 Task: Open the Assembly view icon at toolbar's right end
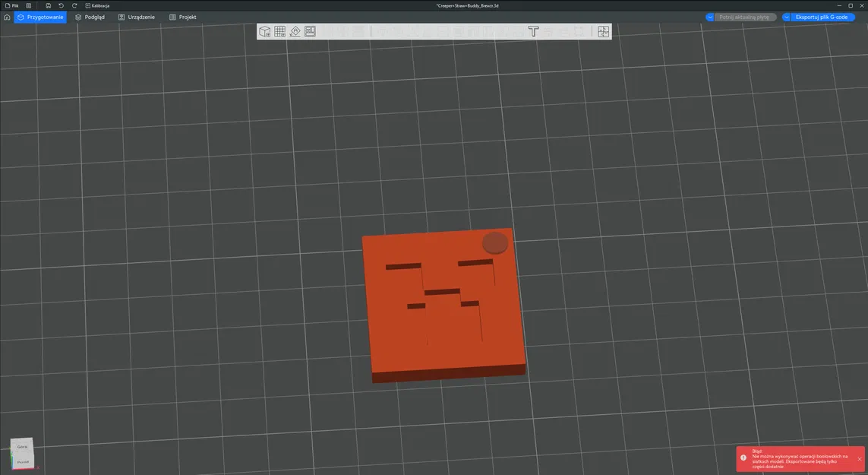click(x=603, y=31)
